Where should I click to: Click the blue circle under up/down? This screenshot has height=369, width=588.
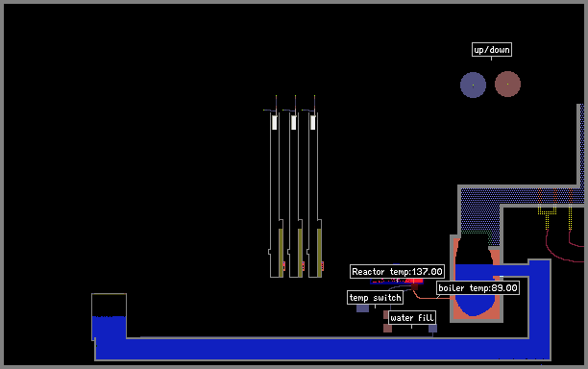tap(473, 86)
